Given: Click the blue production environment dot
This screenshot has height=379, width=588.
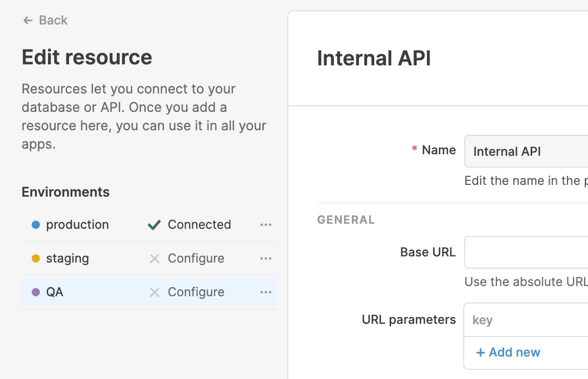Looking at the screenshot, I should pos(36,225).
